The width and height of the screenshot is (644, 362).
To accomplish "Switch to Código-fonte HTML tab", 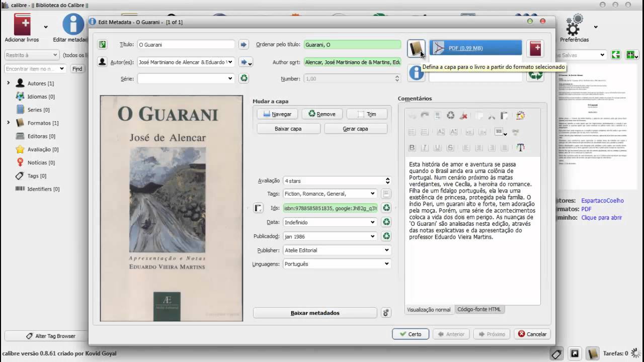I will pos(478,309).
